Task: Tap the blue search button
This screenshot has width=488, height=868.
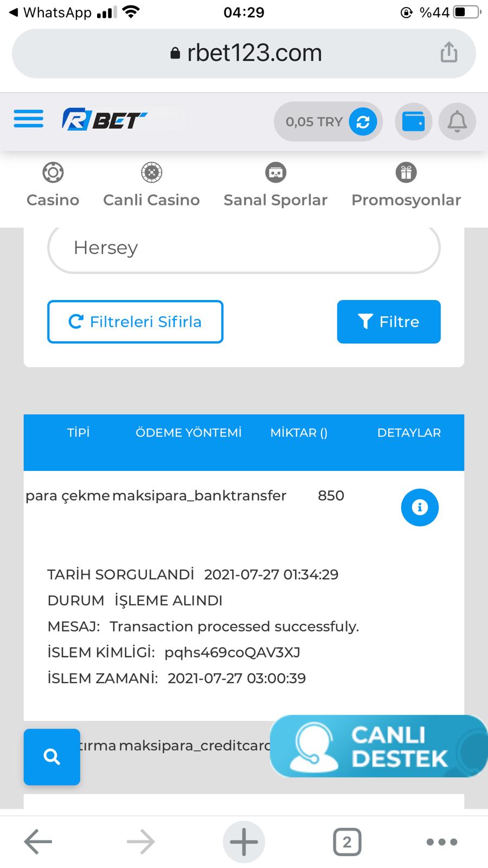Action: (x=52, y=757)
